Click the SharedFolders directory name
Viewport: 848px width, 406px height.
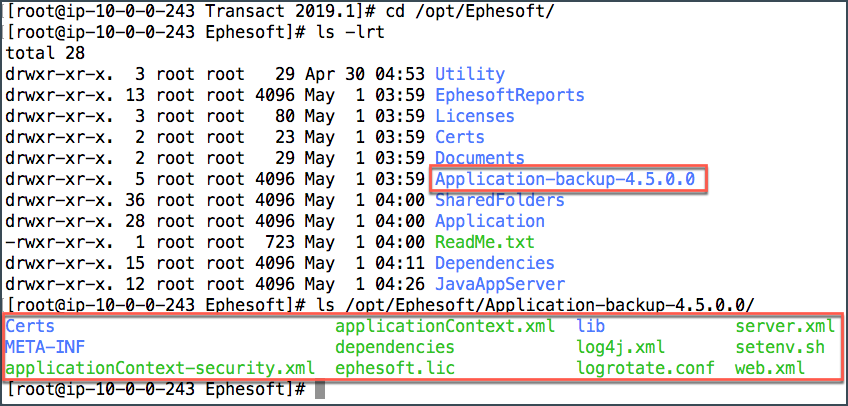click(500, 201)
